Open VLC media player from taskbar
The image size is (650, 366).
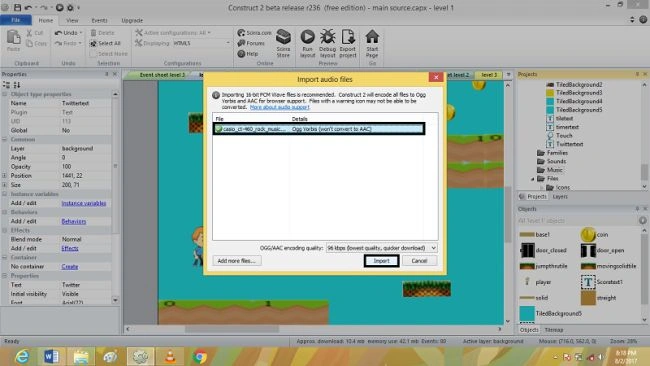(170, 356)
